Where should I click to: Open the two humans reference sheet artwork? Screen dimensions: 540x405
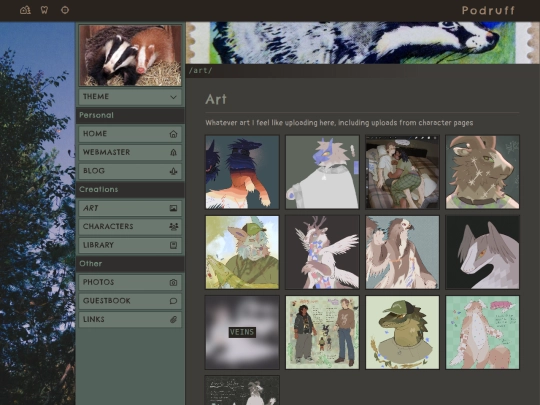pyautogui.click(x=322, y=332)
